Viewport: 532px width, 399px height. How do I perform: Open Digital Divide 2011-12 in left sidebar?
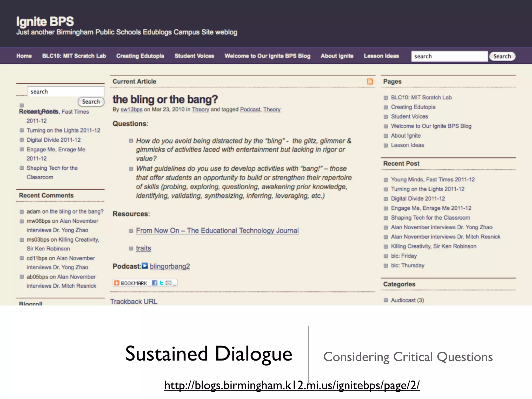[x=54, y=140]
